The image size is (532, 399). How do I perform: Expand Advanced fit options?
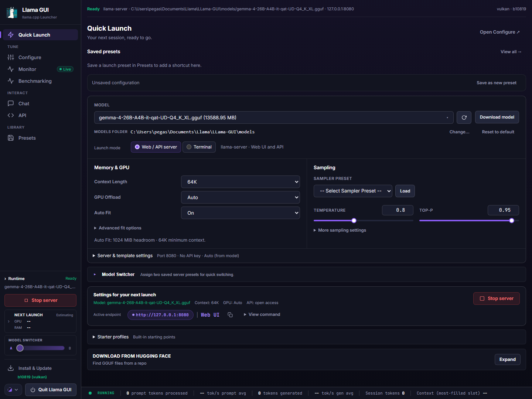tap(118, 228)
